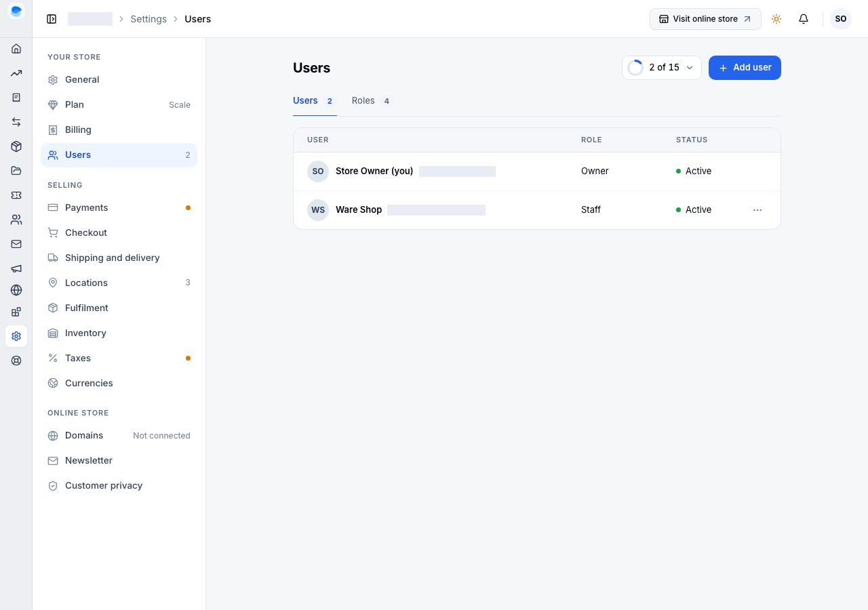Switch theme with the sun icon

click(776, 19)
